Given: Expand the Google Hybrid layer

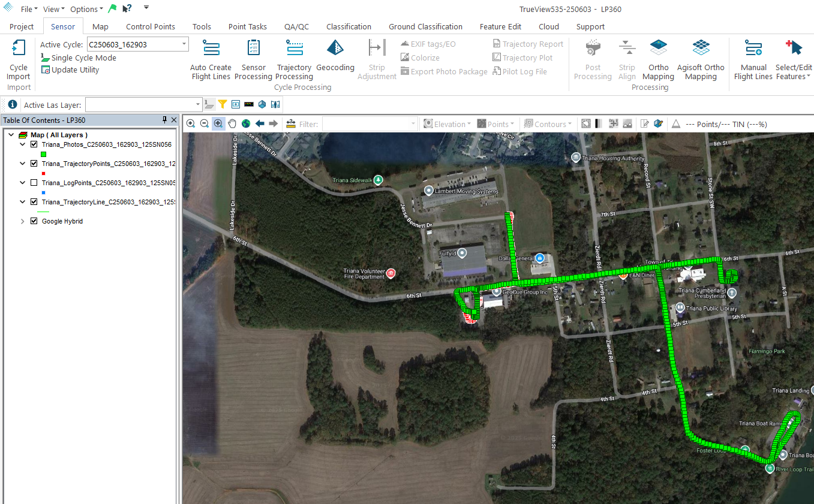Looking at the screenshot, I should (23, 221).
